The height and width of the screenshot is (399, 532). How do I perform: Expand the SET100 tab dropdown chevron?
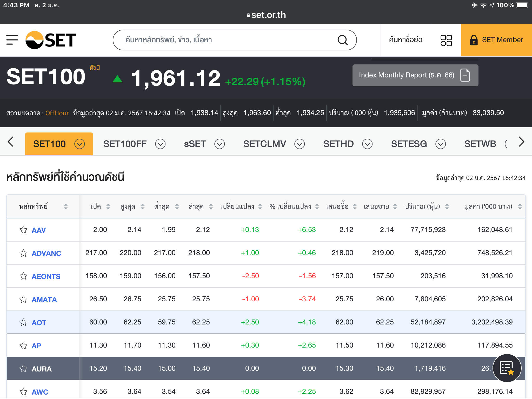(79, 144)
